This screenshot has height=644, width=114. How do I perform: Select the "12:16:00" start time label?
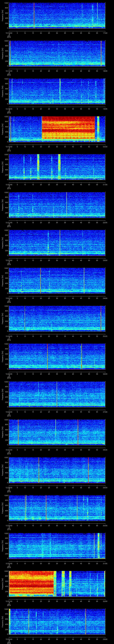(9, 33)
